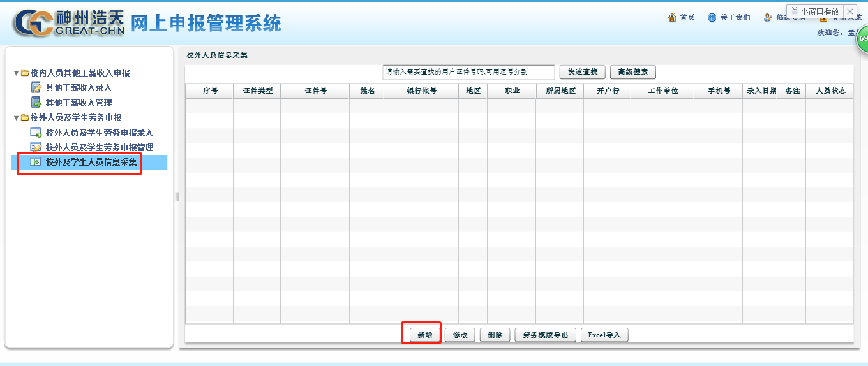868x366 pixels.
Task: Click the Excel导入 button
Action: [x=604, y=335]
